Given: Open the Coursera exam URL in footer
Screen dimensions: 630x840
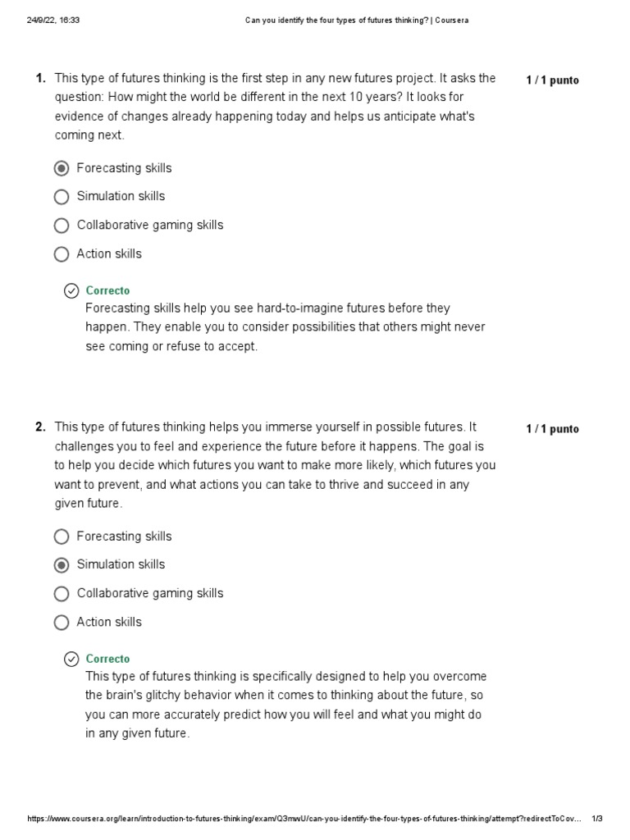Looking at the screenshot, I should click(x=305, y=819).
